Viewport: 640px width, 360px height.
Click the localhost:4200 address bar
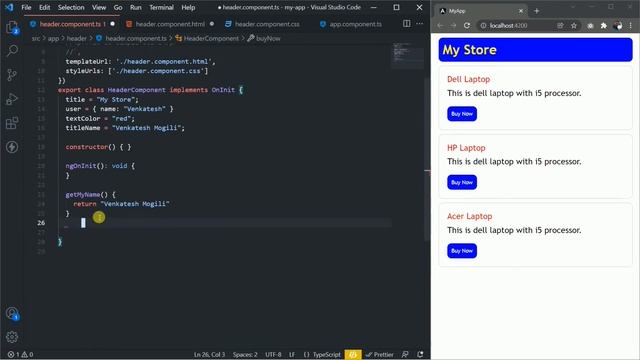[518, 26]
